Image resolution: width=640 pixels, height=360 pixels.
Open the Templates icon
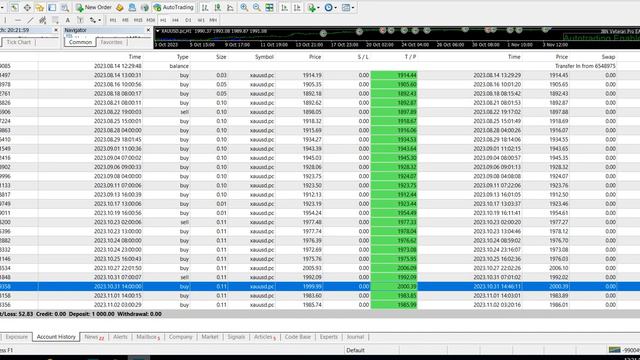tap(346, 8)
